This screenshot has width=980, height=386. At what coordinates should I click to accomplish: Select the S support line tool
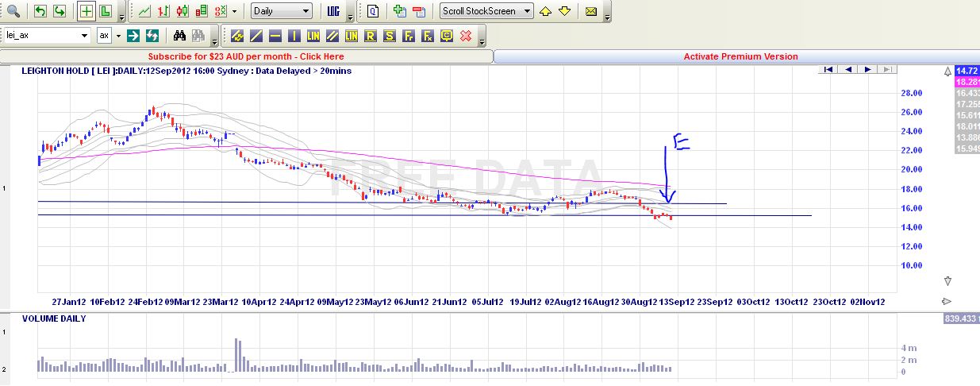(x=390, y=36)
